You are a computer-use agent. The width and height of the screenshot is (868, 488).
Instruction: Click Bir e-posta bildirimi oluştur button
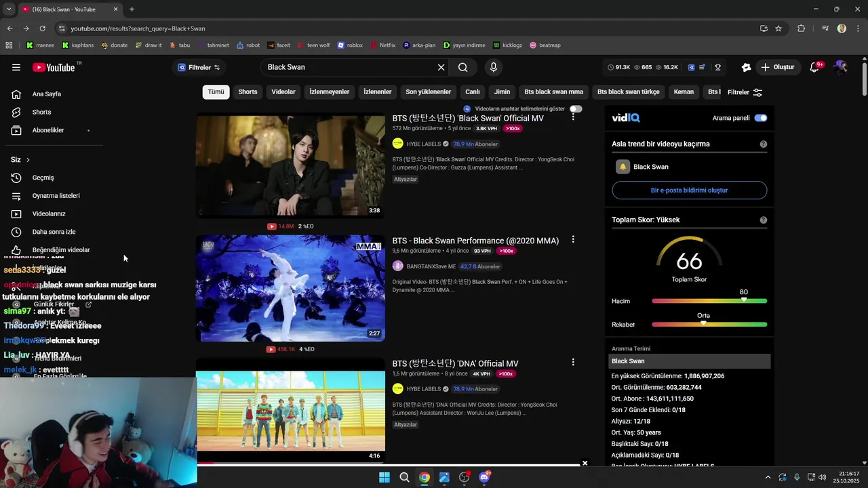pos(689,190)
